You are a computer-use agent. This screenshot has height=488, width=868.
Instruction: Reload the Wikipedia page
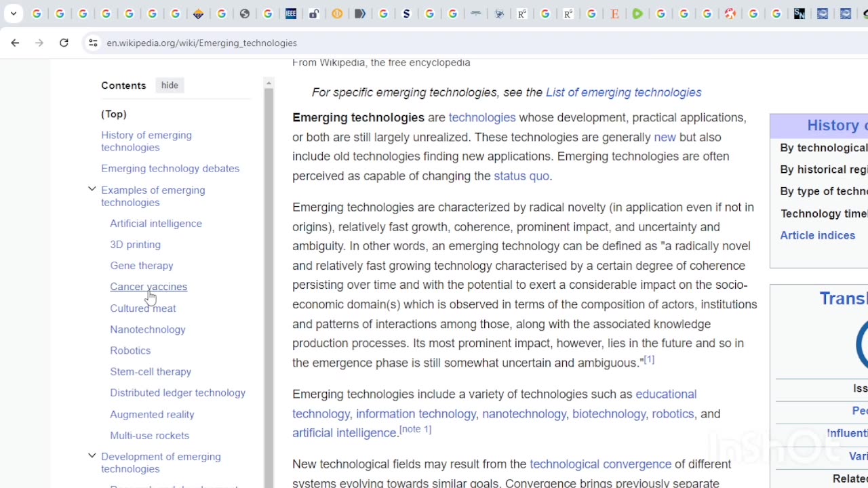pos(64,43)
